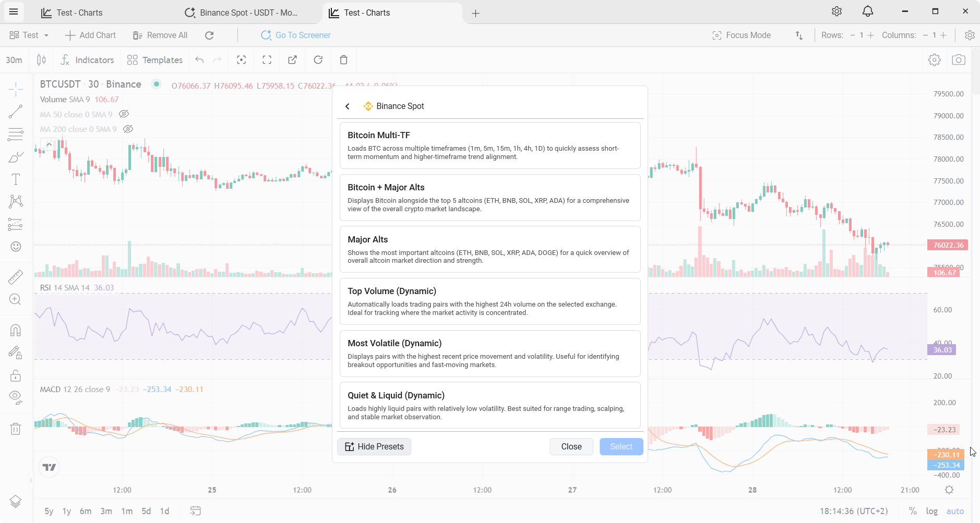
Task: Collapse the indicator legend chevron
Action: point(49,144)
